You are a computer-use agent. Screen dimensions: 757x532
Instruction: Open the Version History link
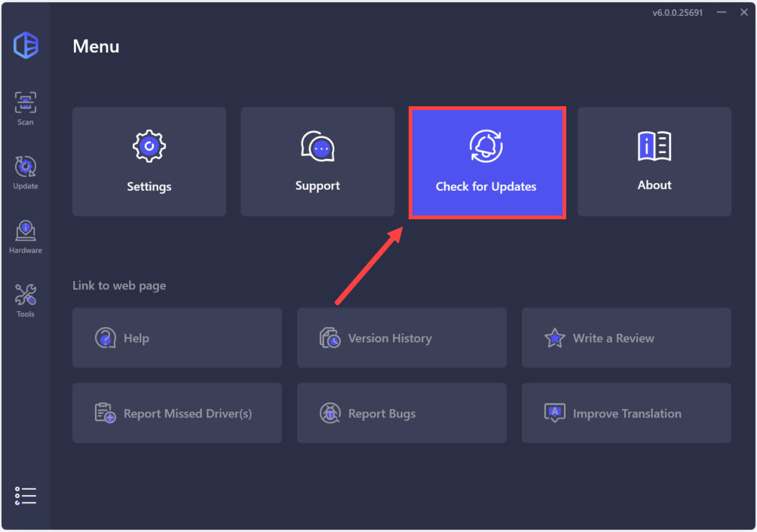[401, 338]
